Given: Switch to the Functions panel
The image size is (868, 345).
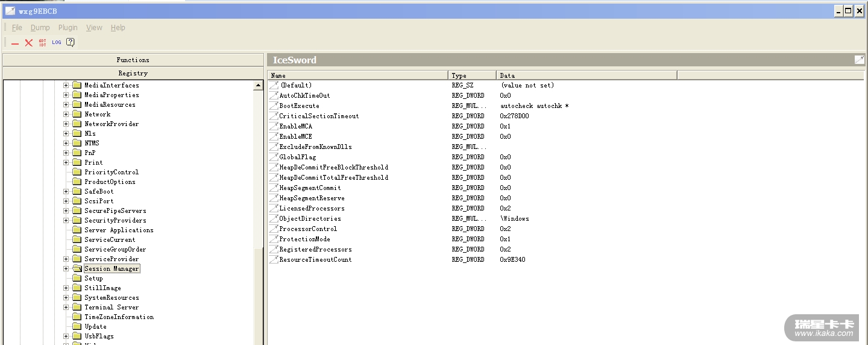Looking at the screenshot, I should [133, 60].
